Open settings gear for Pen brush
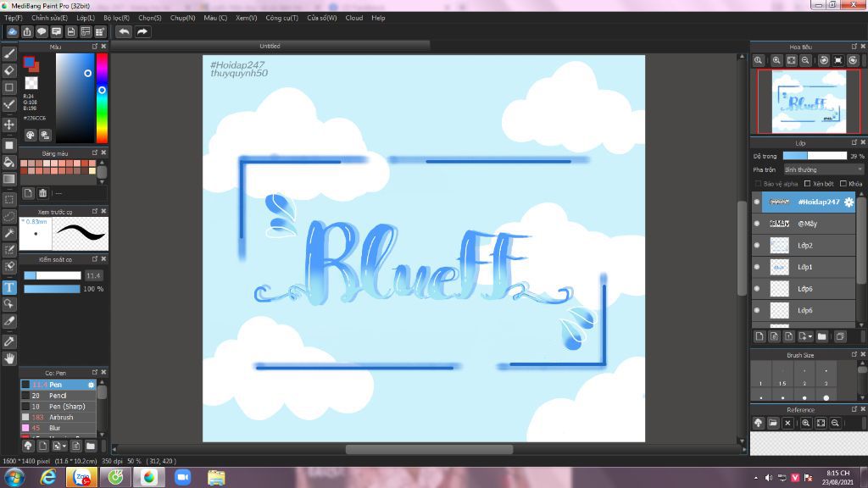This screenshot has height=488, width=868. pyautogui.click(x=92, y=385)
